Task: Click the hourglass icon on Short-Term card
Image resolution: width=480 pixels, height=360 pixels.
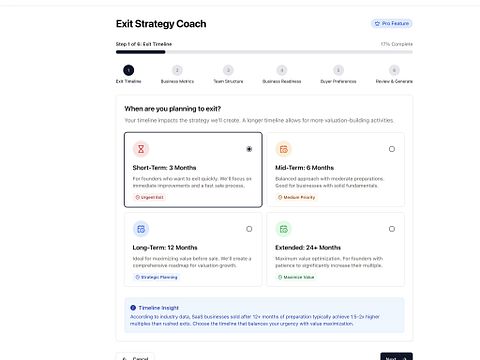Action: point(141,149)
